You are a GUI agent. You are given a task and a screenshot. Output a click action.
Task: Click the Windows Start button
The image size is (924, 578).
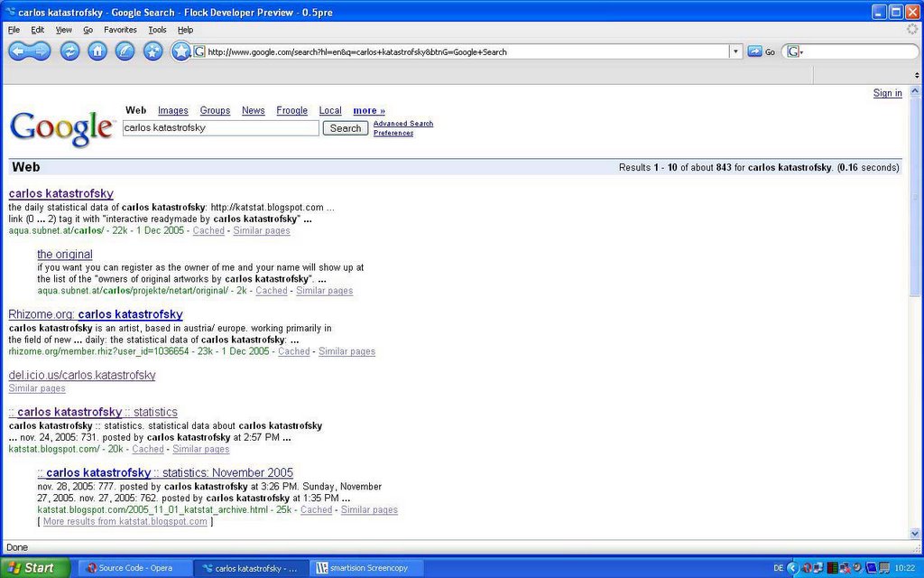click(x=35, y=568)
